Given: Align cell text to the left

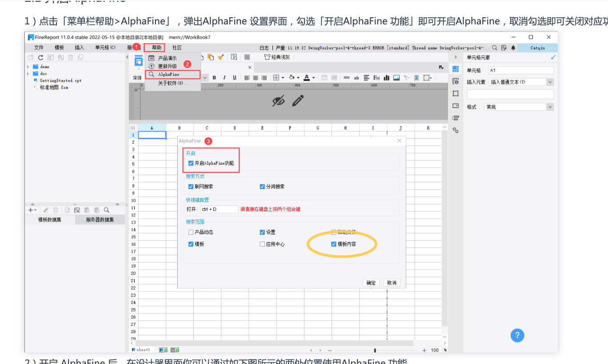Looking at the screenshot, I should (x=247, y=78).
